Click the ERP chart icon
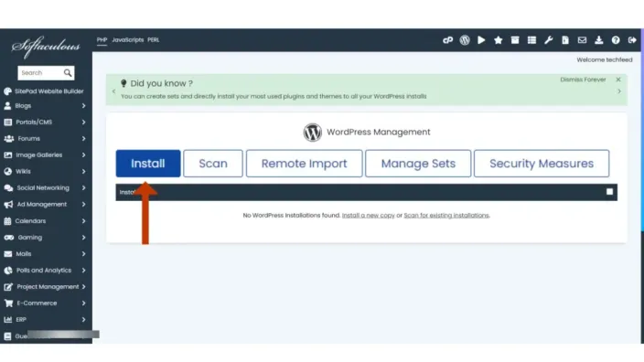644x362 pixels. click(8, 320)
